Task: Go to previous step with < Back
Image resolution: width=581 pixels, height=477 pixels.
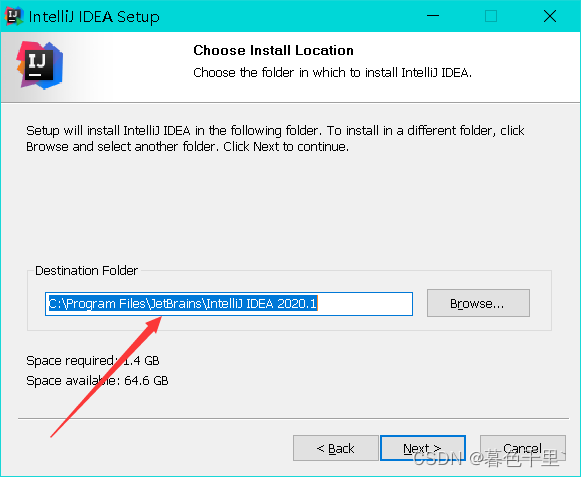Action: point(335,448)
